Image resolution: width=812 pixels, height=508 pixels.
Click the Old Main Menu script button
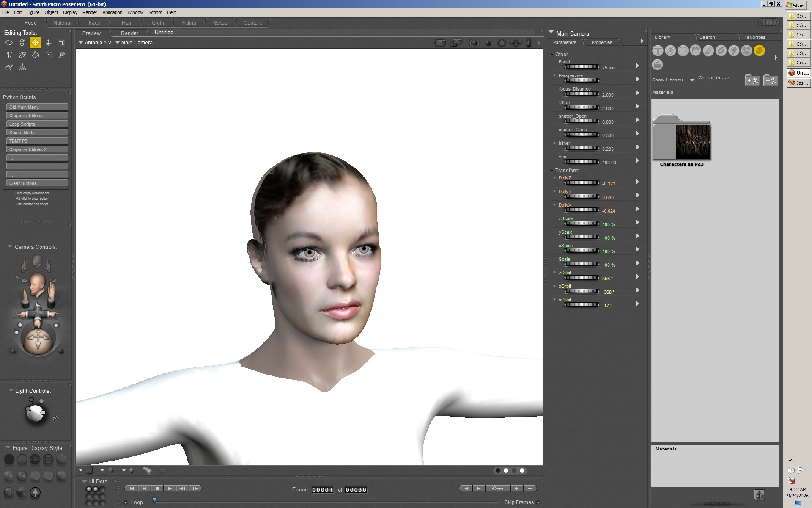tap(37, 107)
